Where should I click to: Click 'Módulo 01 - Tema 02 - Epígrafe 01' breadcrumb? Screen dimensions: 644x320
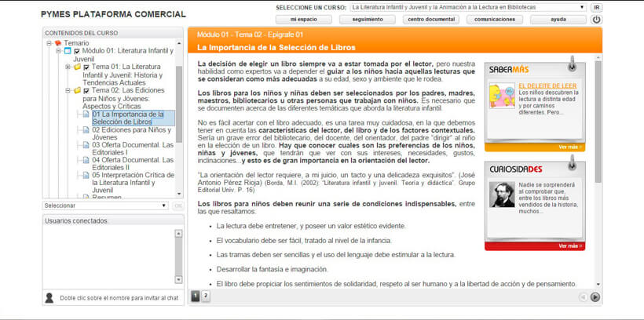coord(250,35)
